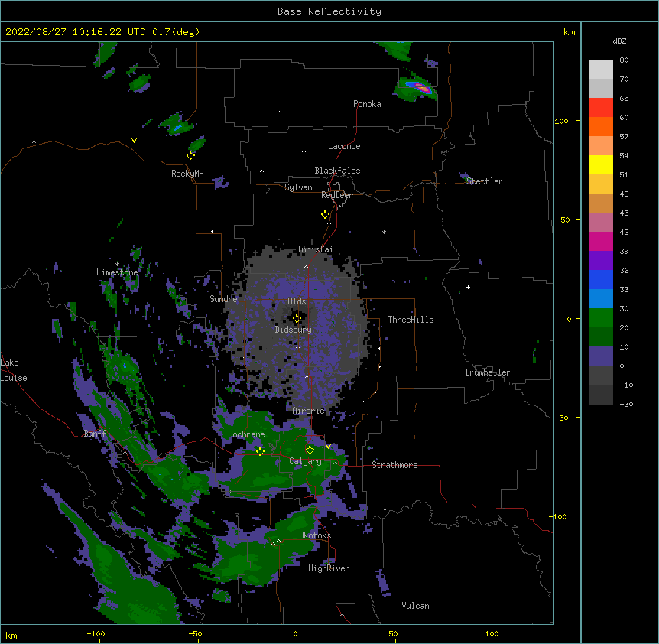Click the RockyMH label
The image size is (659, 644).
[x=187, y=174]
